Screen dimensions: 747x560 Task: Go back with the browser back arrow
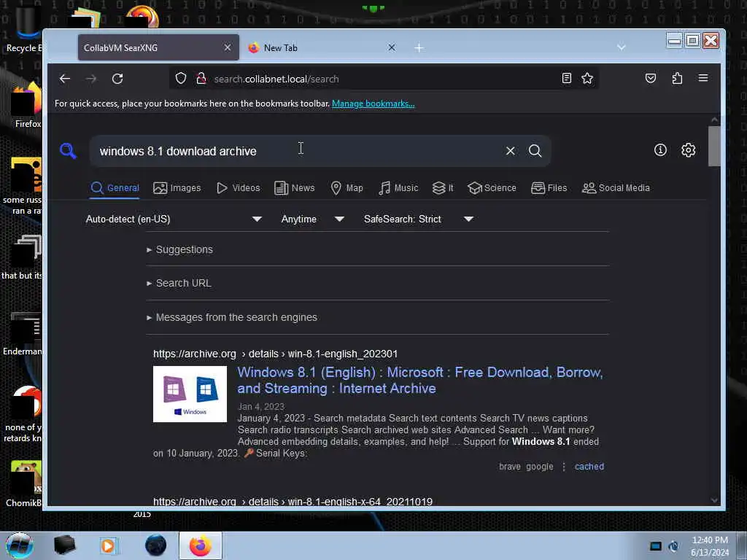coord(65,79)
